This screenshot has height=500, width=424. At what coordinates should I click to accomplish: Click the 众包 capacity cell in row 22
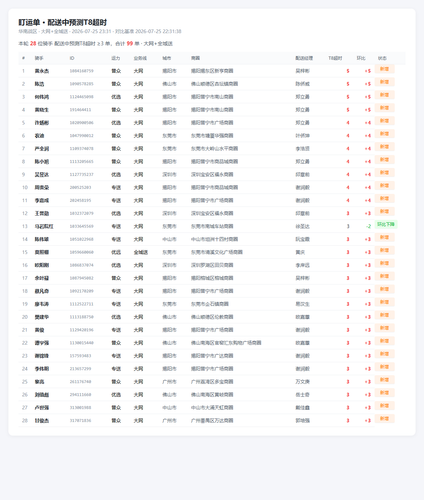(116, 343)
